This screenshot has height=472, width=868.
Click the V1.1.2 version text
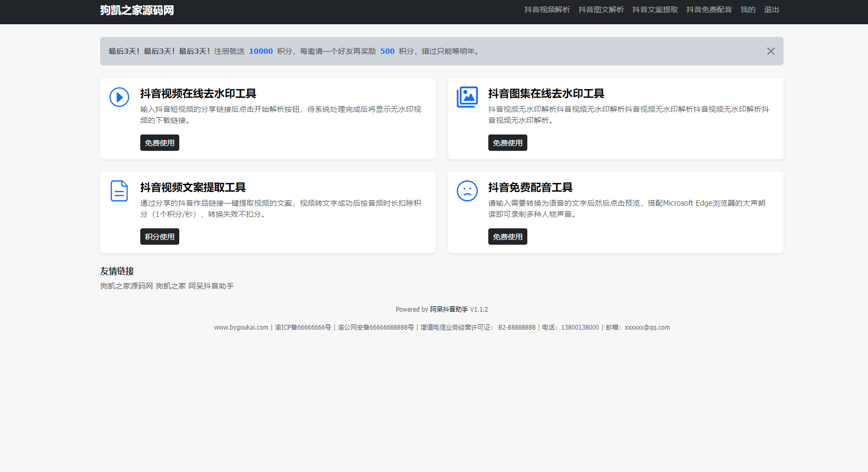(x=479, y=310)
